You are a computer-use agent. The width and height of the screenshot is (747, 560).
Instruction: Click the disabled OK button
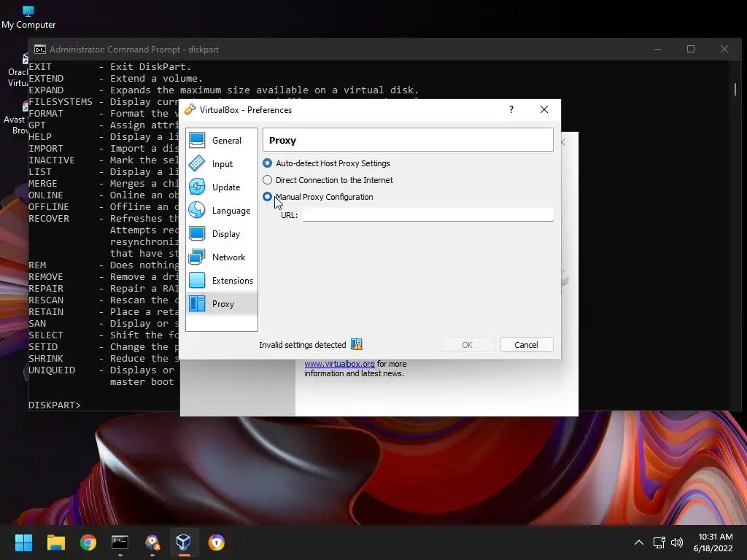click(x=468, y=345)
